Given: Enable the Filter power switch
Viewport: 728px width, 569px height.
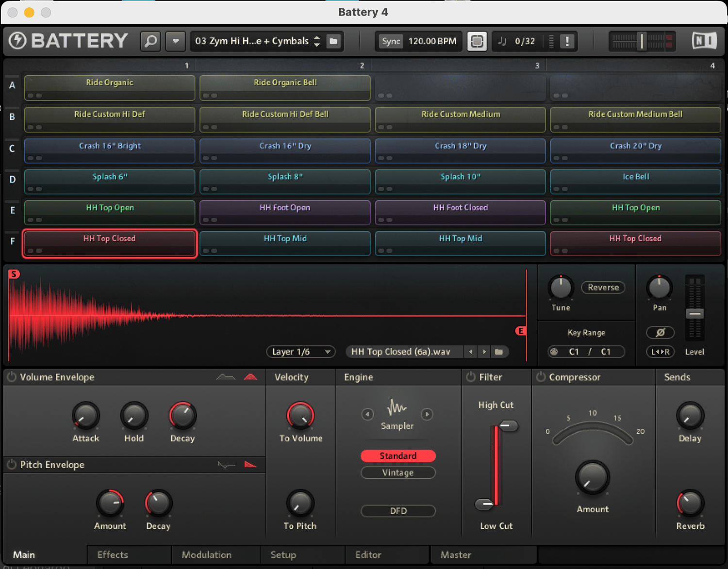Looking at the screenshot, I should pyautogui.click(x=471, y=377).
